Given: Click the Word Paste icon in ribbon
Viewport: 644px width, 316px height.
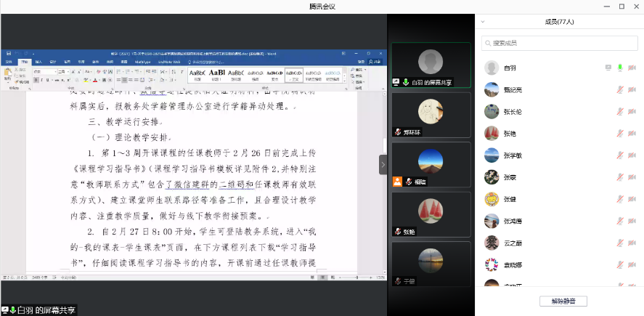Looking at the screenshot, I should click(7, 73).
